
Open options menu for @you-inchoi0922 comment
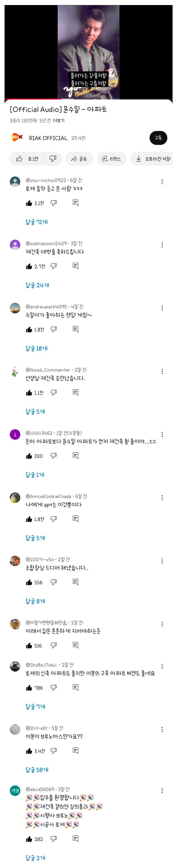pyautogui.click(x=162, y=181)
